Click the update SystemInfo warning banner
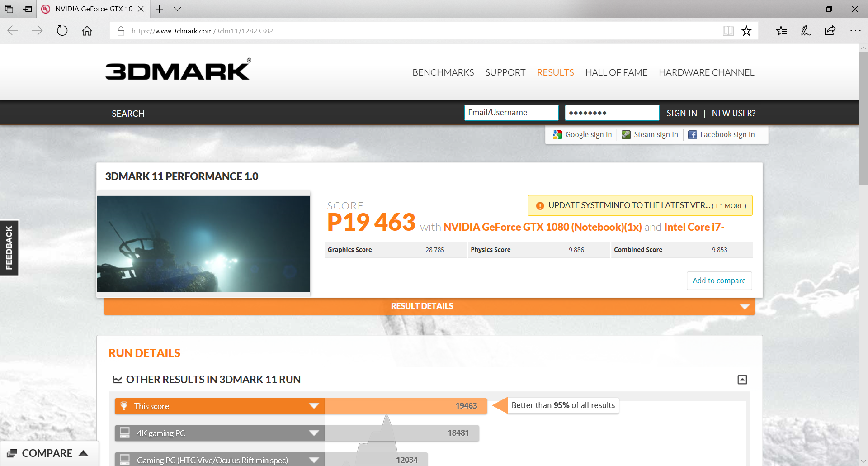Viewport: 868px width, 466px height. pyautogui.click(x=640, y=205)
